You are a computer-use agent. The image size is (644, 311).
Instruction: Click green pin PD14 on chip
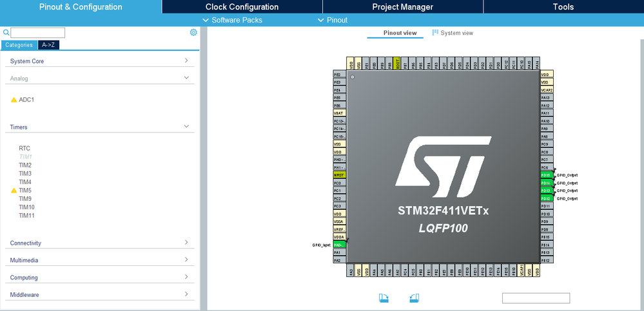(x=547, y=183)
